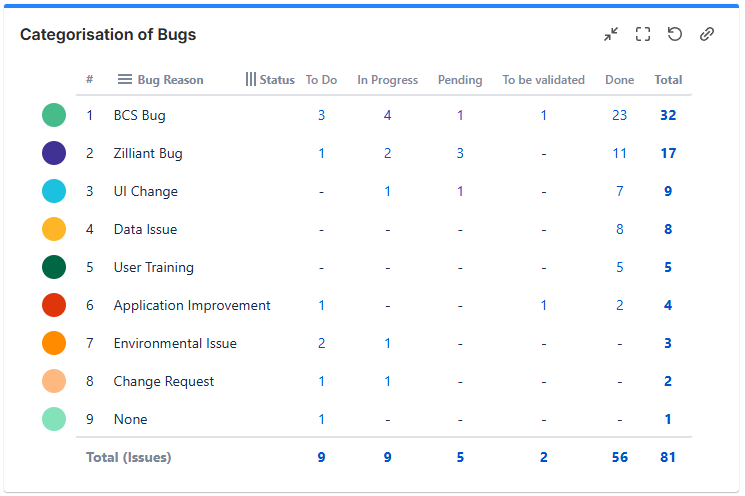Screen dimensions: 745x496
Task: Open the total Done count of 56
Action: (x=619, y=457)
